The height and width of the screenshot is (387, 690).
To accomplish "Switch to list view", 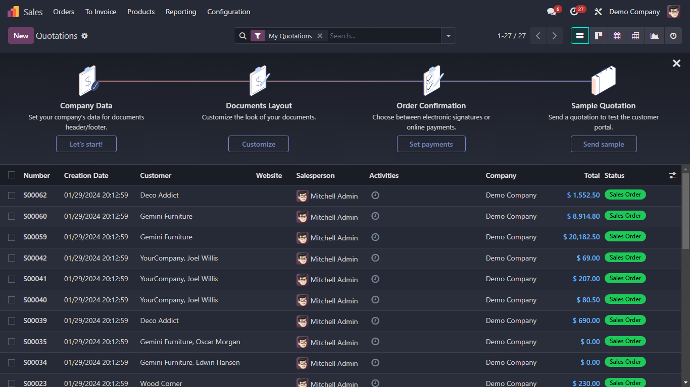I will pos(580,36).
